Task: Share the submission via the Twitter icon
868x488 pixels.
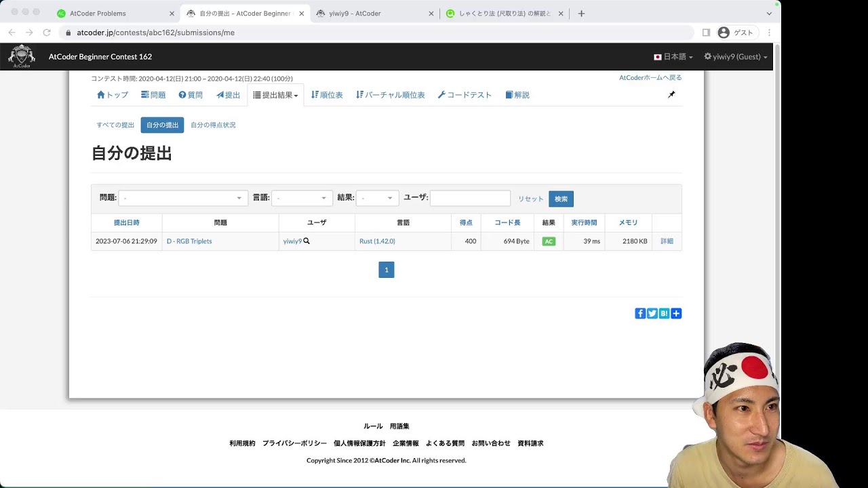Action: pyautogui.click(x=652, y=313)
